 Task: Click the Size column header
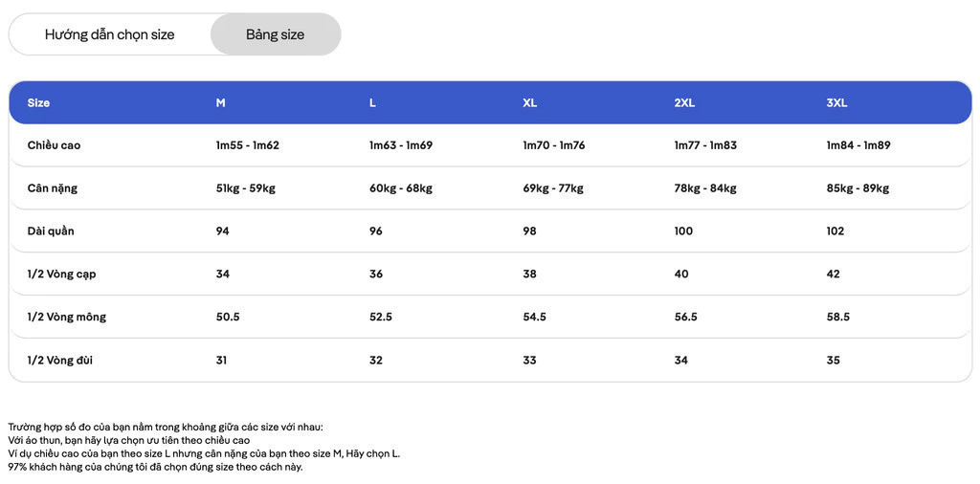[38, 103]
